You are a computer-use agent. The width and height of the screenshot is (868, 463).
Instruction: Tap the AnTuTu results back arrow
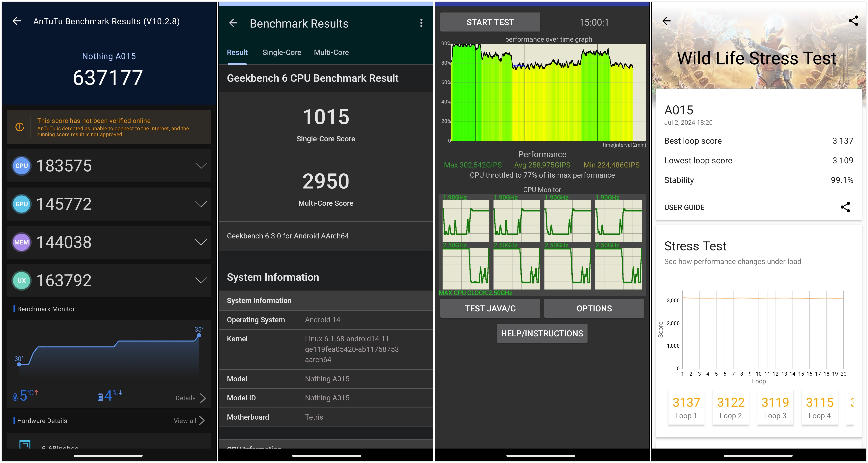[x=16, y=21]
